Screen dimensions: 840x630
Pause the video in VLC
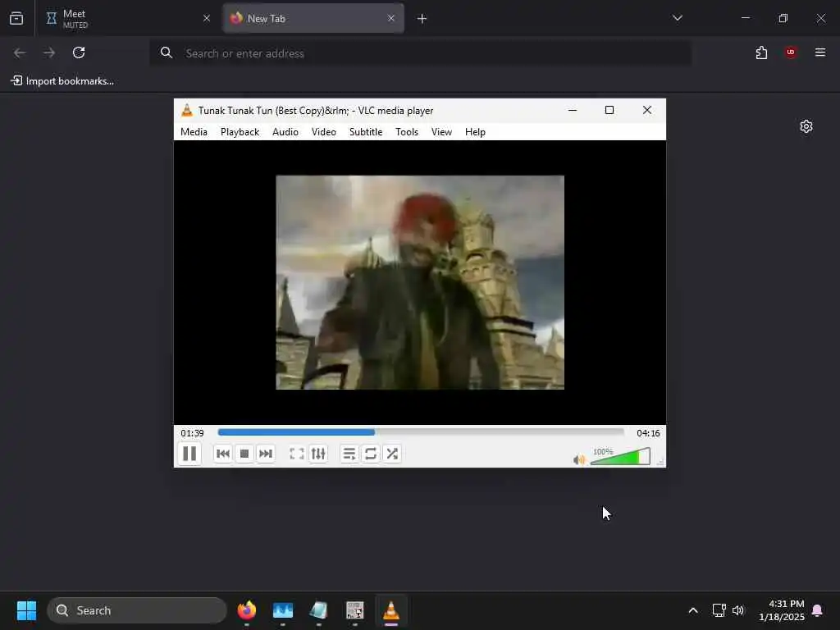[x=189, y=454]
